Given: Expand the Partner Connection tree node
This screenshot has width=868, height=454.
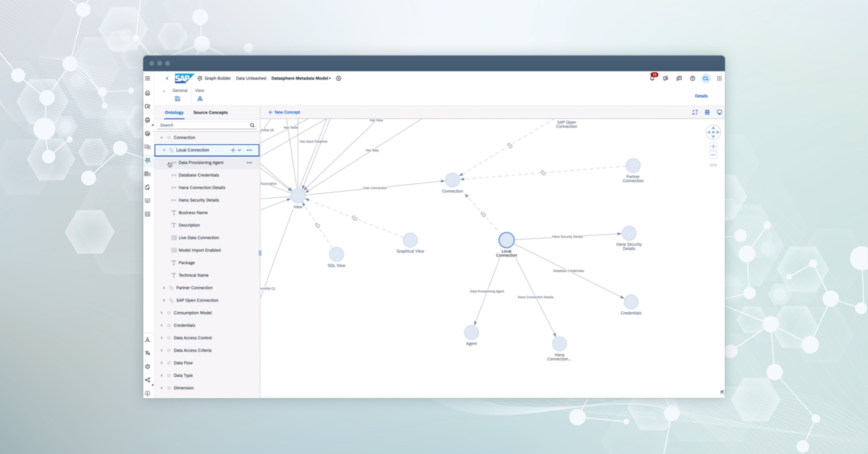Looking at the screenshot, I should pyautogui.click(x=164, y=288).
